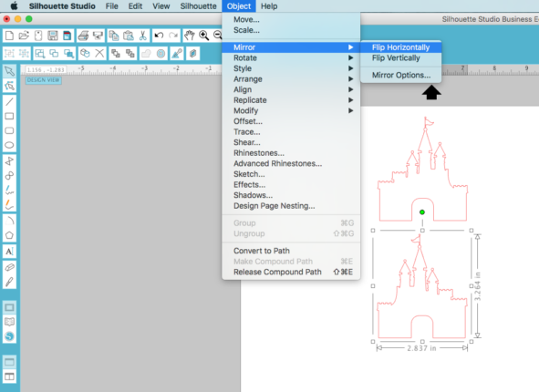Select the Arc drawing tool

[9, 221]
